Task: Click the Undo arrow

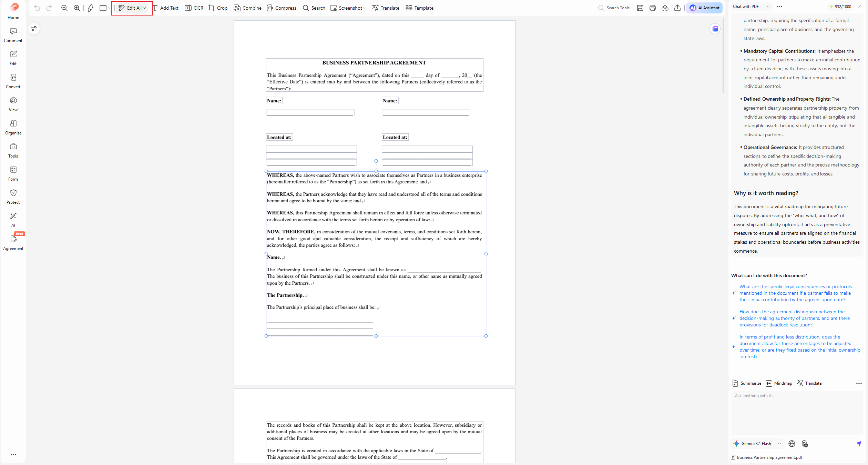Action: (x=37, y=8)
